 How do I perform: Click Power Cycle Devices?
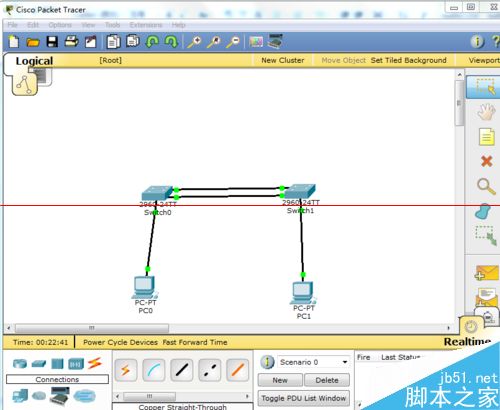(120, 342)
